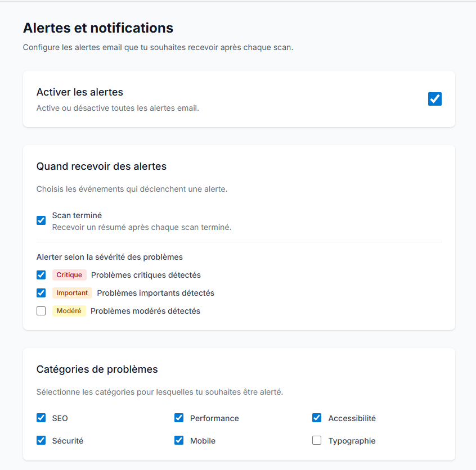Disable alerts for "Problèmes importants détectés"
The height and width of the screenshot is (470, 476).
pyautogui.click(x=41, y=293)
